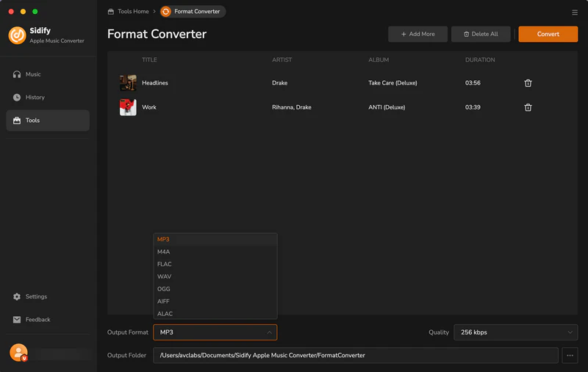
Task: Click artist Drake in Headlines row
Action: (x=280, y=83)
